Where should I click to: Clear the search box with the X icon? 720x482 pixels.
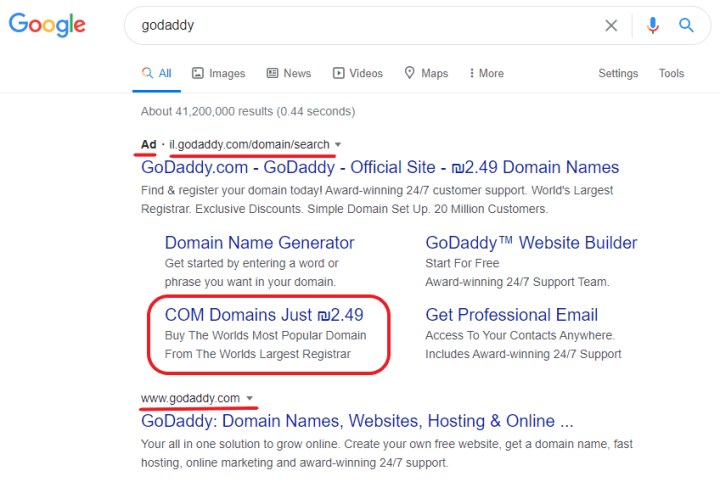(x=611, y=25)
